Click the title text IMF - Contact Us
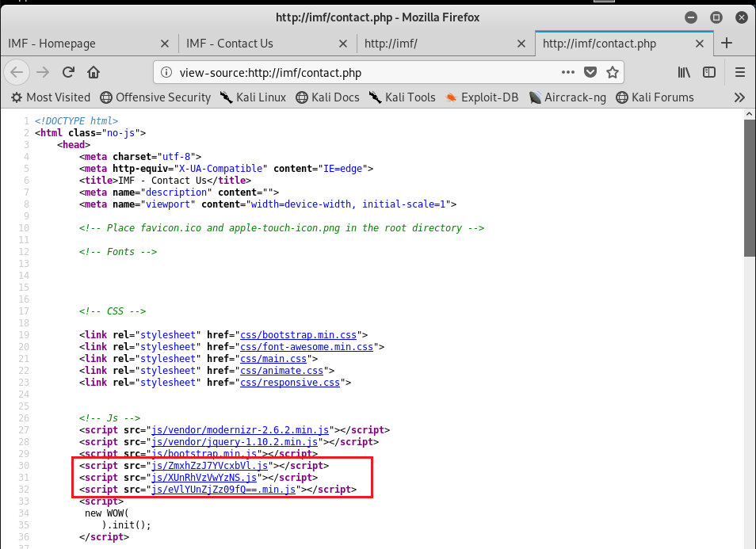This screenshot has width=756, height=549. (x=162, y=181)
